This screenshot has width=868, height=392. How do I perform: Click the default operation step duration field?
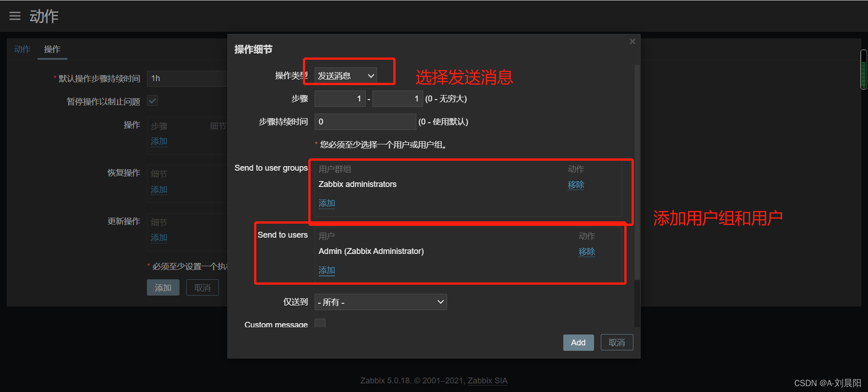(187, 79)
